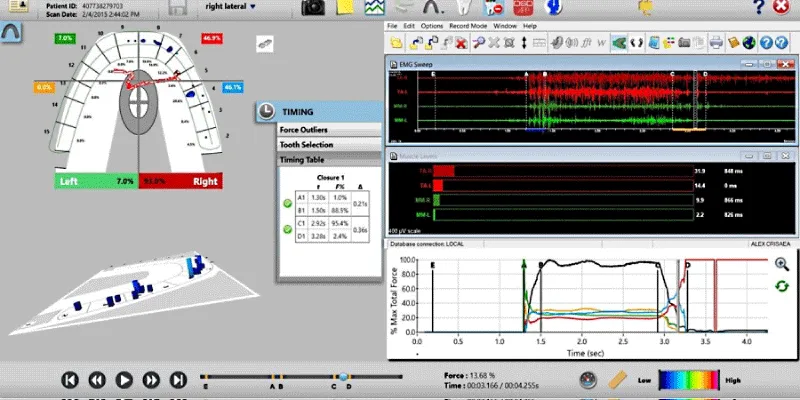Viewport: 800px width, 400px height.
Task: Open the Record Mode menu
Action: [x=468, y=26]
